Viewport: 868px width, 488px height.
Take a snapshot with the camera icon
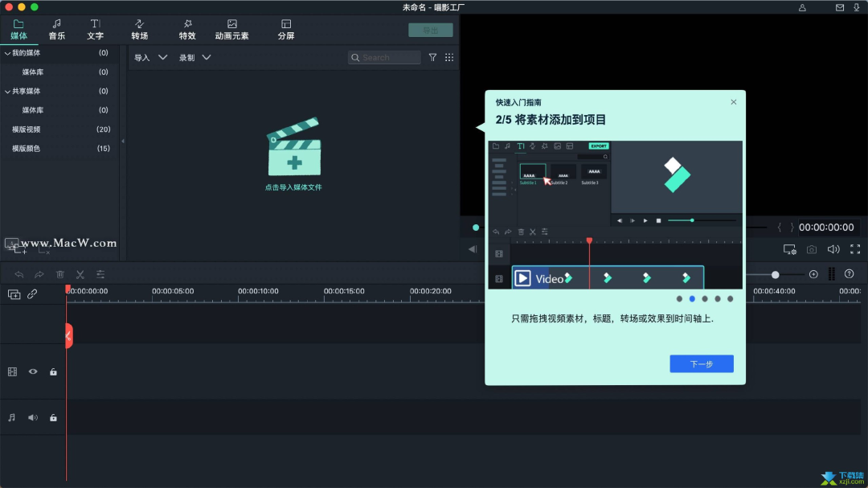(812, 249)
